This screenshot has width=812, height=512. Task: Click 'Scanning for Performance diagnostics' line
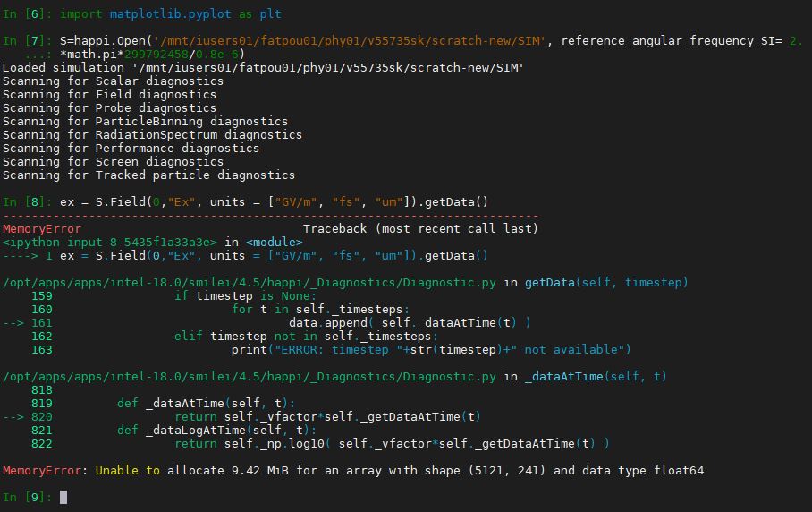click(131, 149)
